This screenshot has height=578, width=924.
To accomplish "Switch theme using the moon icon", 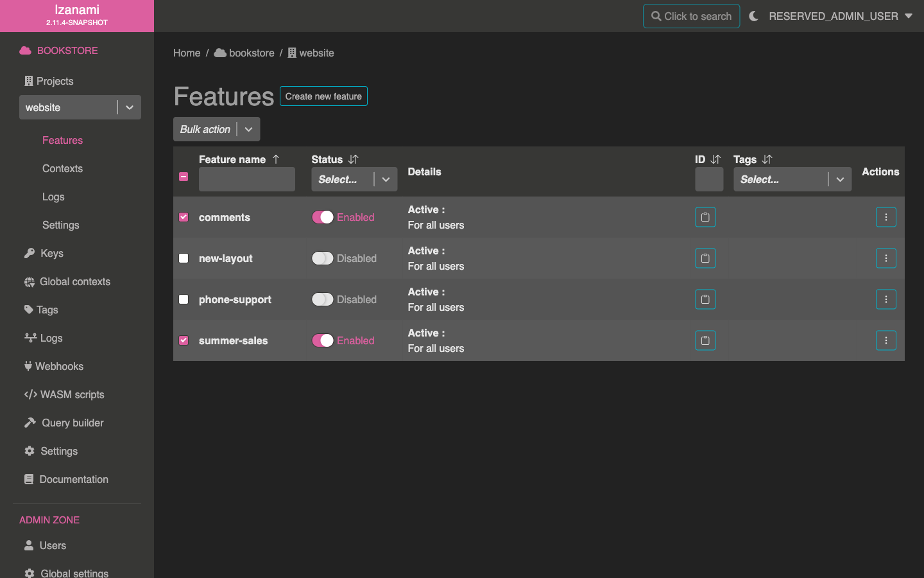I will tap(753, 16).
